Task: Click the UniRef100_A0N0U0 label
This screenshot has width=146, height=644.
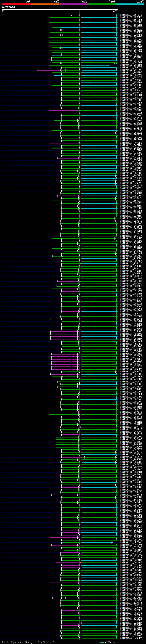Action: [131, 193]
